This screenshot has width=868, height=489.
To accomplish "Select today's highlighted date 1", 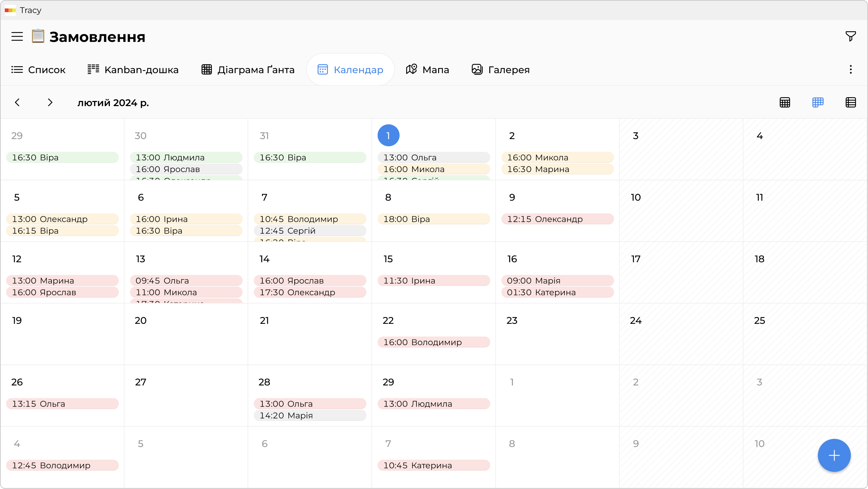I will coord(388,136).
